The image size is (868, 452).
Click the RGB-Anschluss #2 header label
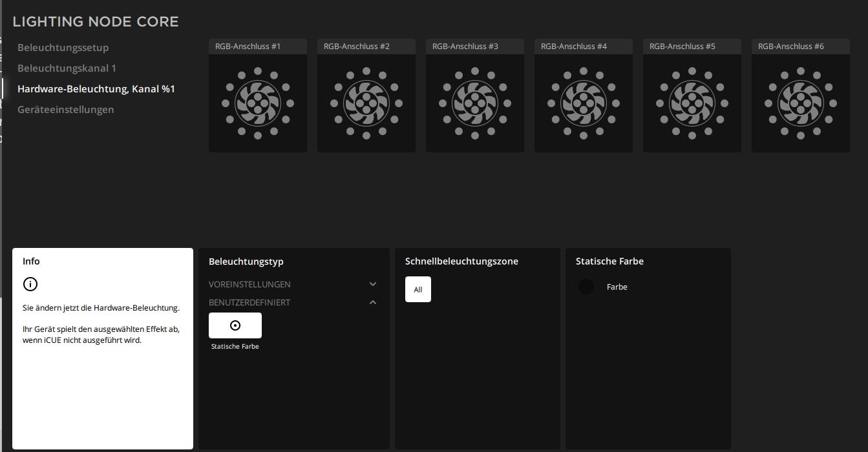(357, 46)
